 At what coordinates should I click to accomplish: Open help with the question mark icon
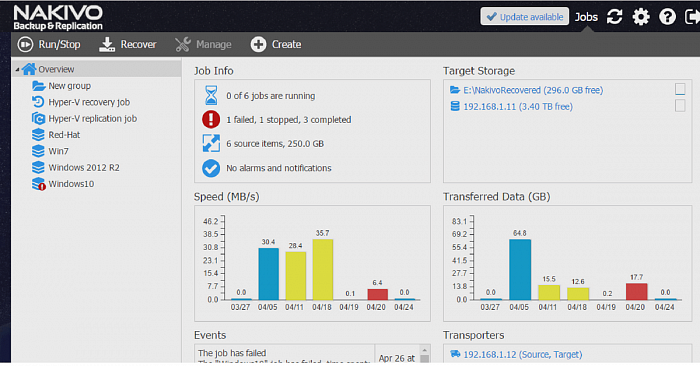[x=667, y=17]
